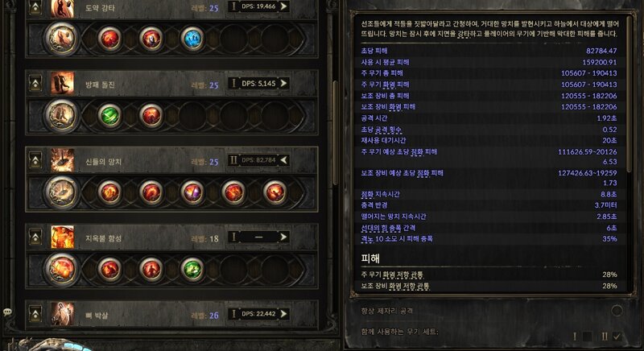This screenshot has width=644, height=351.
Task: Expand 방패 돌진 DPS 5,145 details arrow
Action: point(284,83)
